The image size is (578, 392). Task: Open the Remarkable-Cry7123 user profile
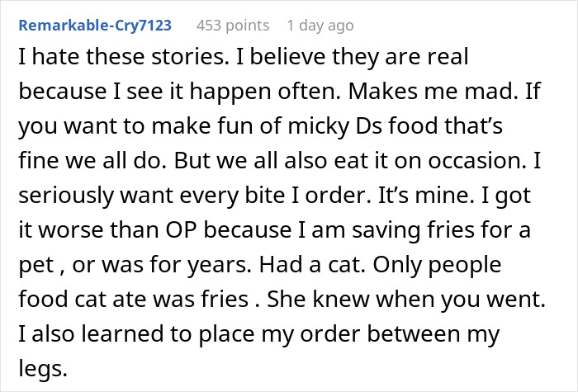95,25
